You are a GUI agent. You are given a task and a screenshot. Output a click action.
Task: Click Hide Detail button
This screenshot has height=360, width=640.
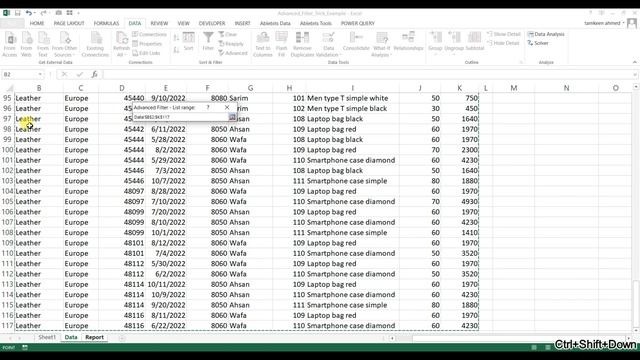tap(503, 43)
